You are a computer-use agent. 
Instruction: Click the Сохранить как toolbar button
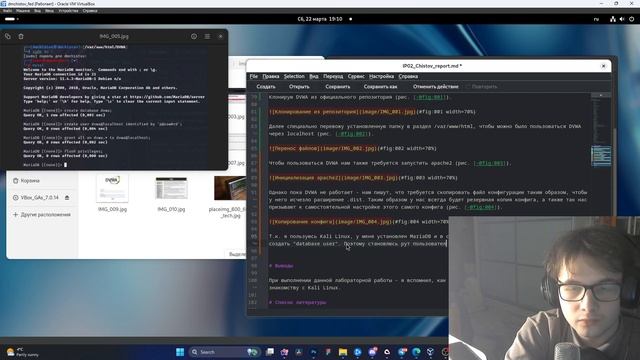point(380,87)
